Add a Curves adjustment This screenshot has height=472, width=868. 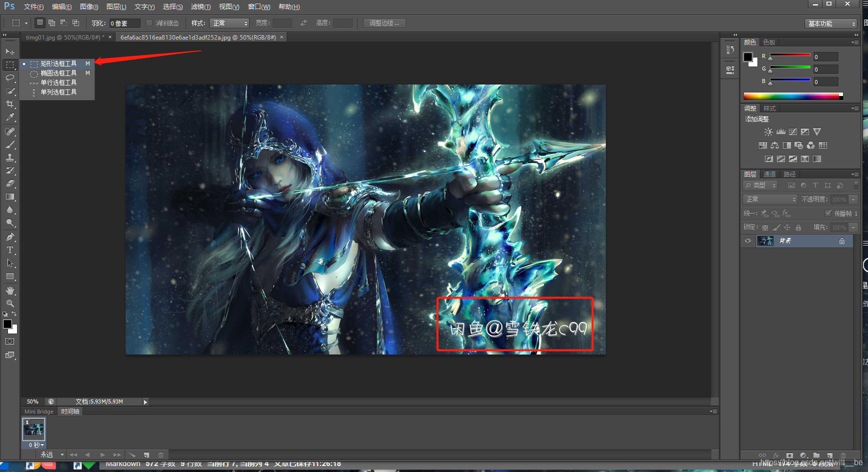point(793,132)
